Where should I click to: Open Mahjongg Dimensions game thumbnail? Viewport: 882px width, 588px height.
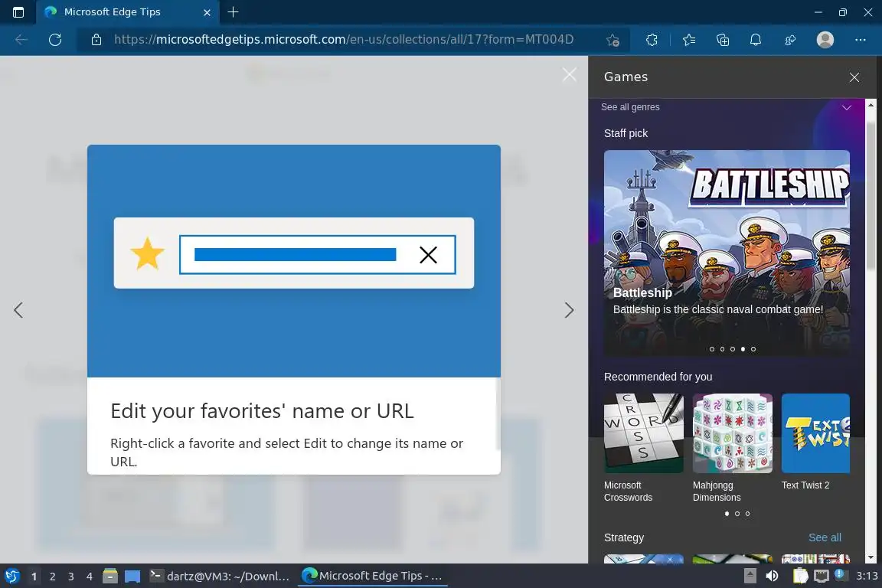pyautogui.click(x=733, y=433)
